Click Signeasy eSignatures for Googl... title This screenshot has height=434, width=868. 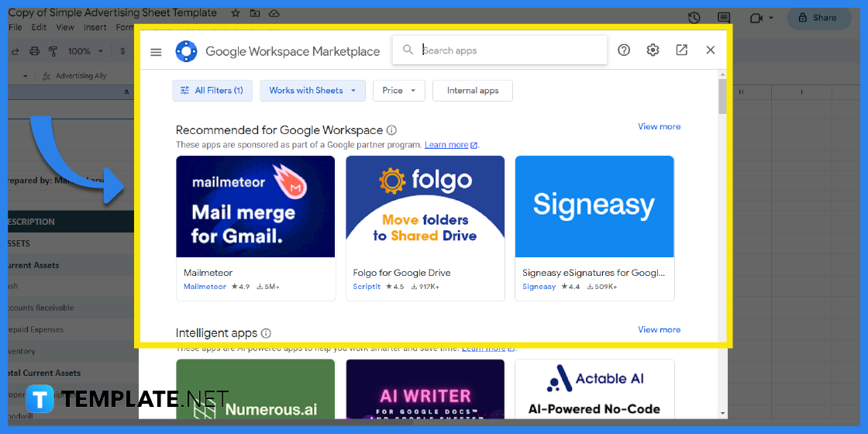(594, 273)
